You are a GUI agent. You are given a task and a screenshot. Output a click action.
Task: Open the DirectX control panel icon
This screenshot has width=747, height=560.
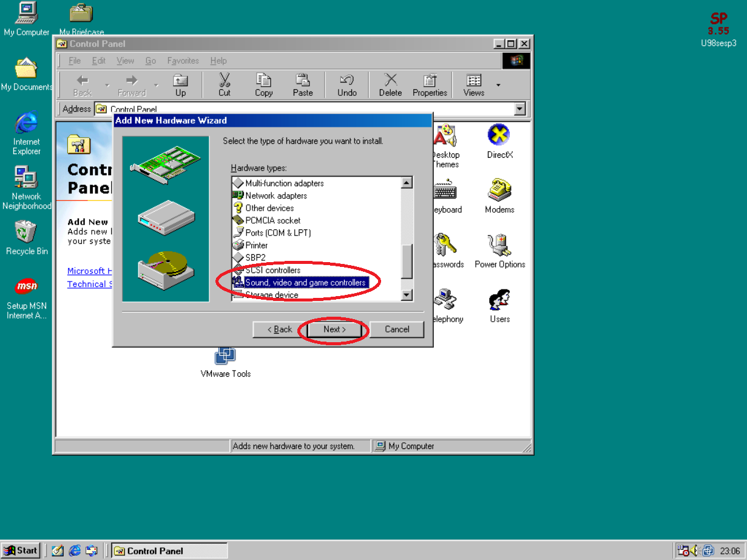point(499,136)
